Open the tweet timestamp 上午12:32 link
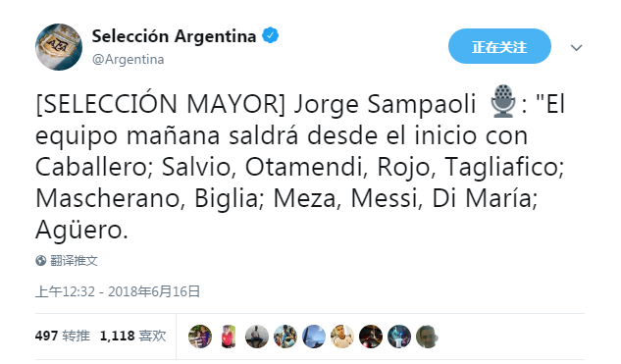 pyautogui.click(x=118, y=291)
